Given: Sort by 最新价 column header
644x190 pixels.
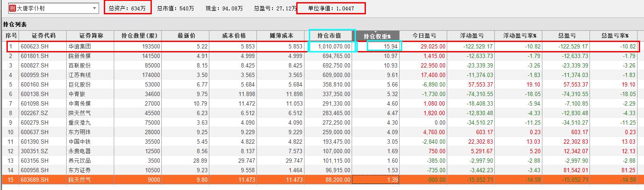Looking at the screenshot, I should click(x=186, y=35).
